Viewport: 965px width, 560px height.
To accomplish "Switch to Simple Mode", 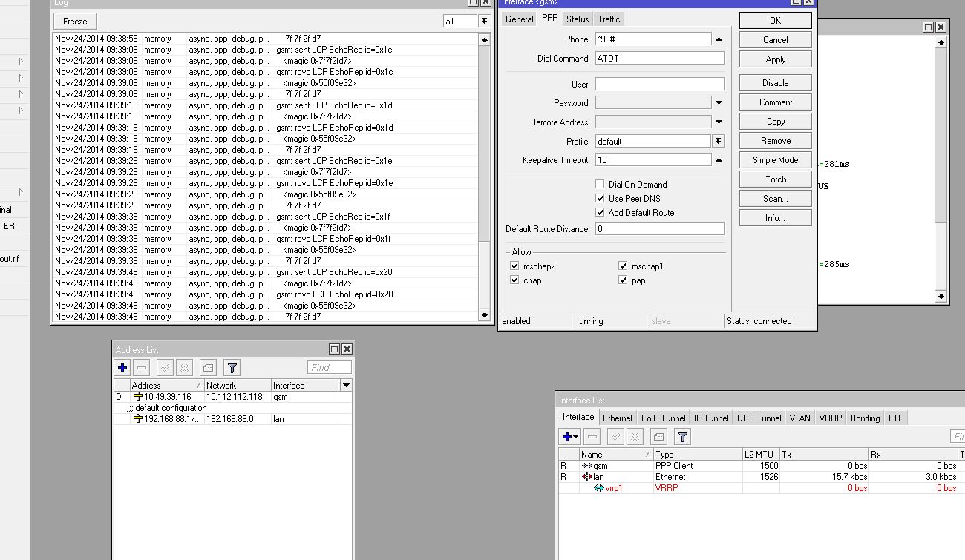I will click(x=775, y=160).
